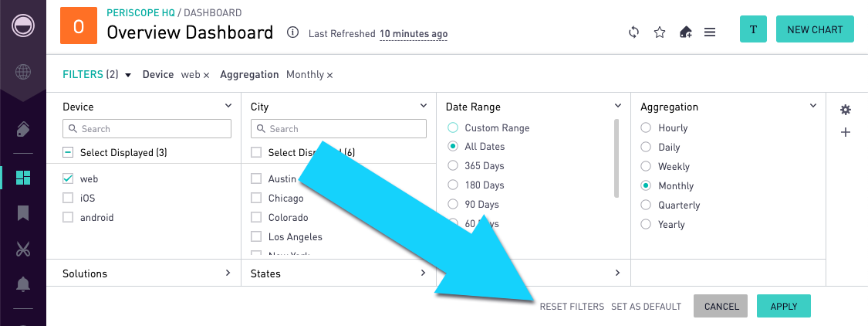Tick the Chicago city checkbox

click(256, 198)
